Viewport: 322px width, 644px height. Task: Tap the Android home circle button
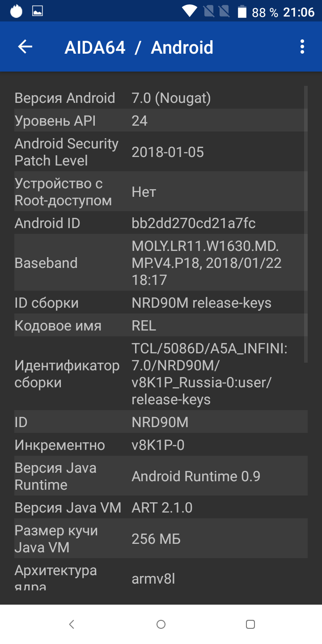(161, 624)
